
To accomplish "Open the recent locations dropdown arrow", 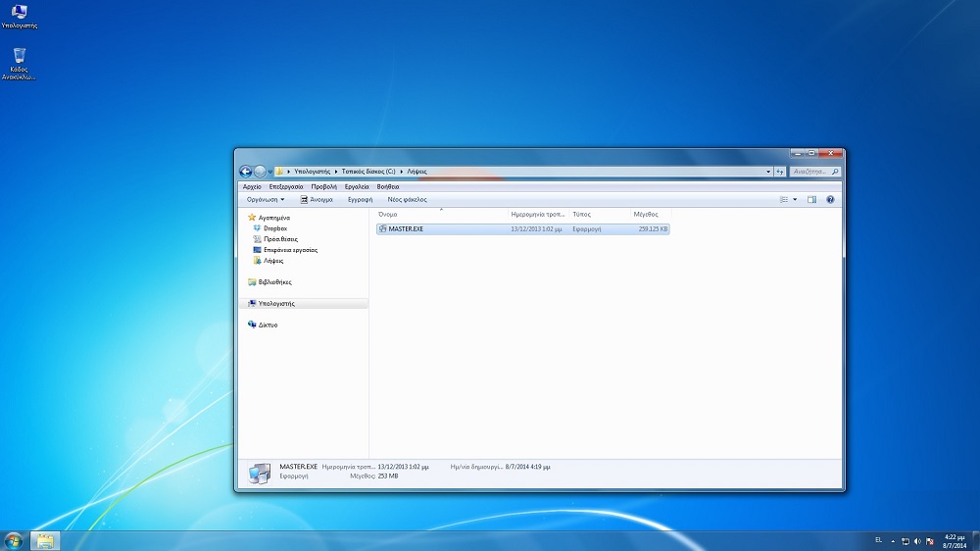I will pyautogui.click(x=270, y=172).
